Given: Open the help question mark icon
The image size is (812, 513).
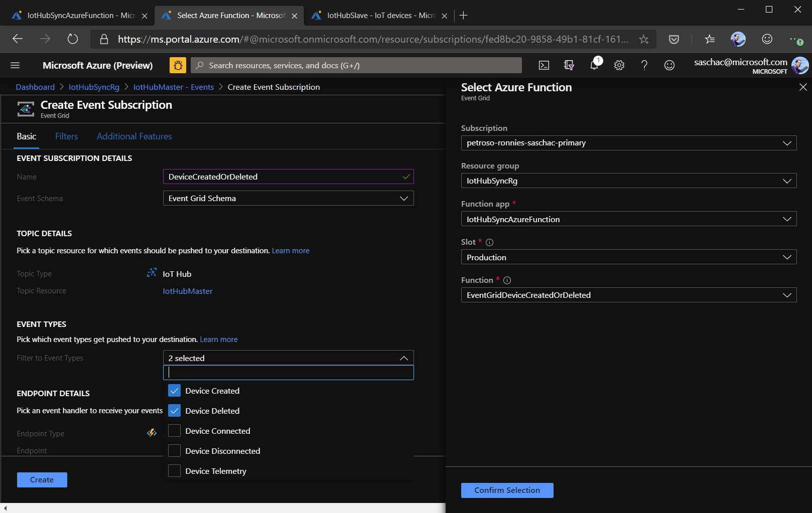Looking at the screenshot, I should [644, 65].
